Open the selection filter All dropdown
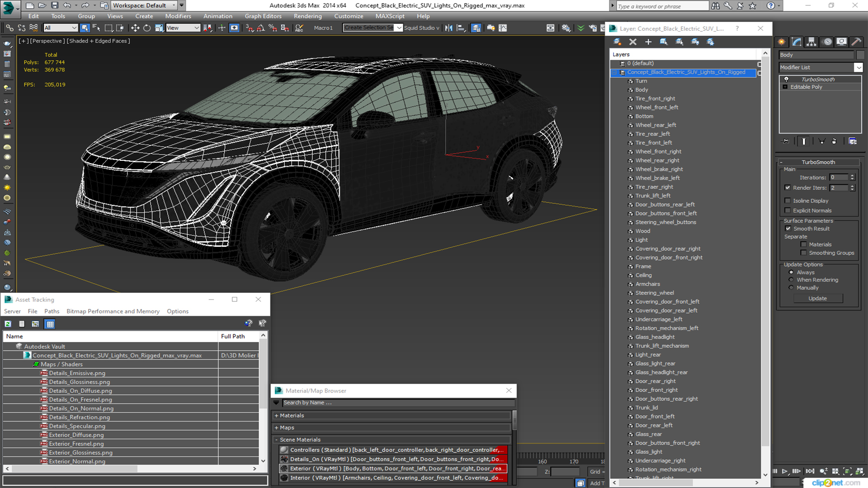 coord(61,28)
